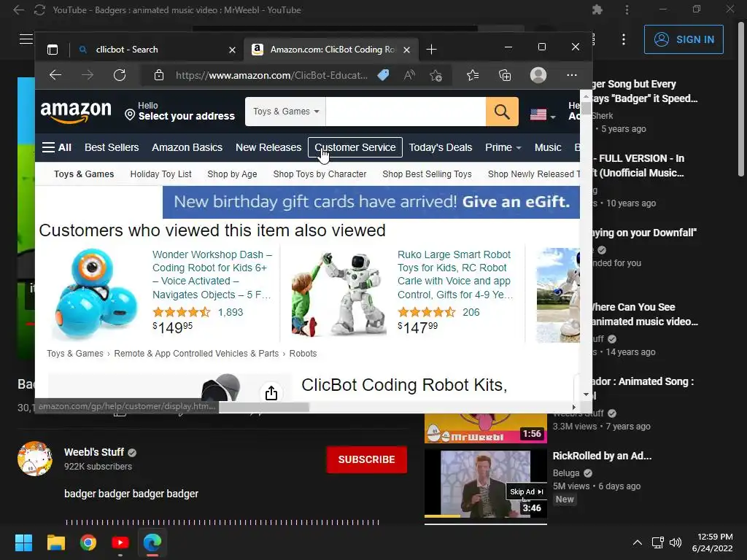Open the Windows Start menu
Screen dimensions: 747x560
click(23, 542)
